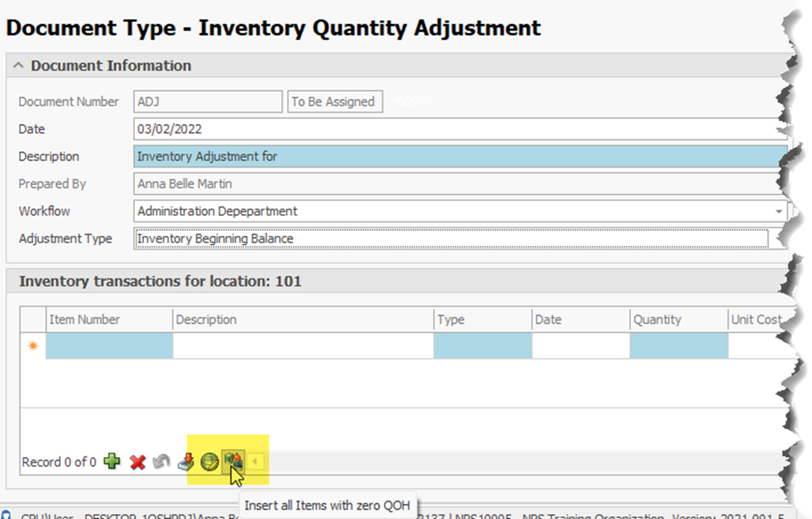The image size is (812, 519).
Task: Click the small left scroll arrow beside record icons
Action: pyautogui.click(x=256, y=462)
